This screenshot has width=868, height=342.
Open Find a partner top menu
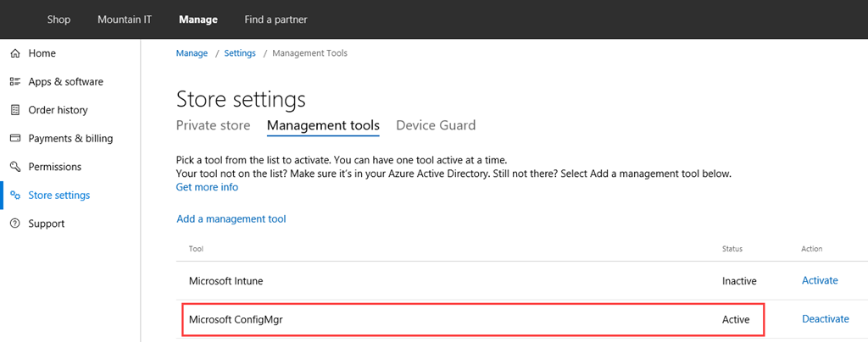[x=275, y=19]
